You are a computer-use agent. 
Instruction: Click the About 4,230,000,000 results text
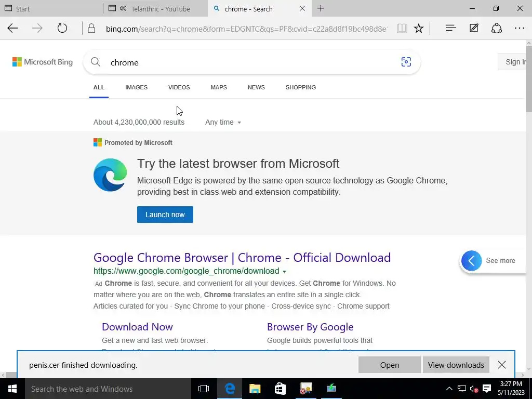click(139, 122)
